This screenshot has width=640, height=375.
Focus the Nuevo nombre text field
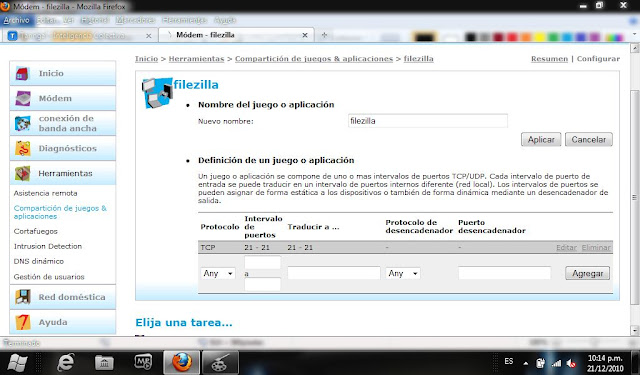(x=428, y=121)
